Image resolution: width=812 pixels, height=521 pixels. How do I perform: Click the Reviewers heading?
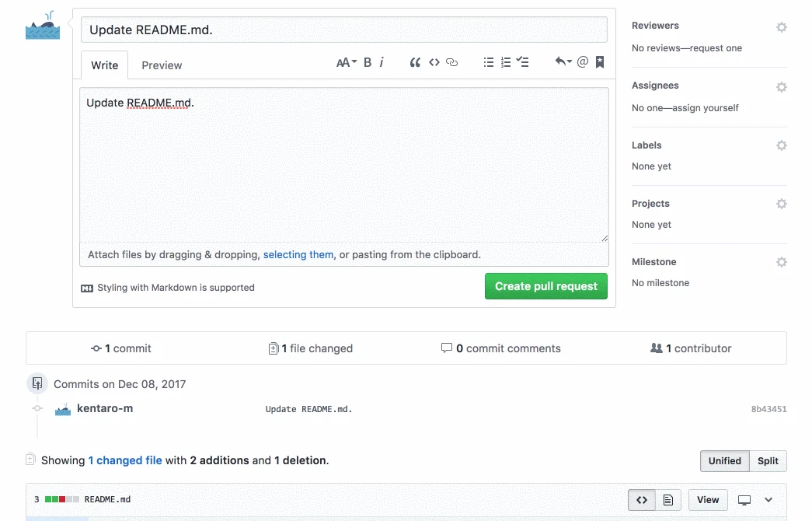click(x=655, y=26)
